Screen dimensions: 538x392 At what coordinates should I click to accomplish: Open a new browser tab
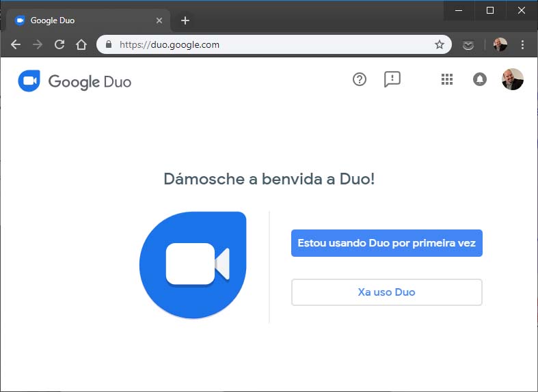click(185, 20)
